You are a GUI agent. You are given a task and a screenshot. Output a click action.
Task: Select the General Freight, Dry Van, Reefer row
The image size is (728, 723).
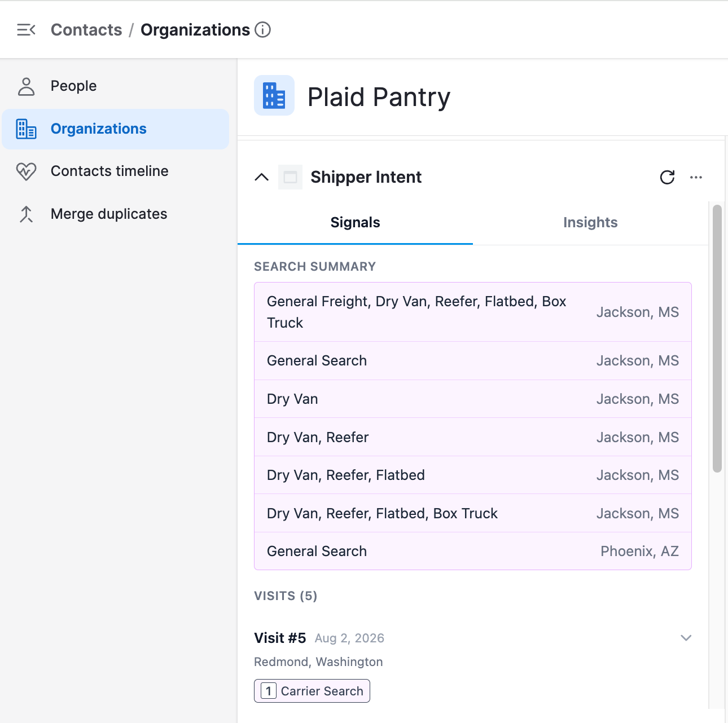[473, 312]
